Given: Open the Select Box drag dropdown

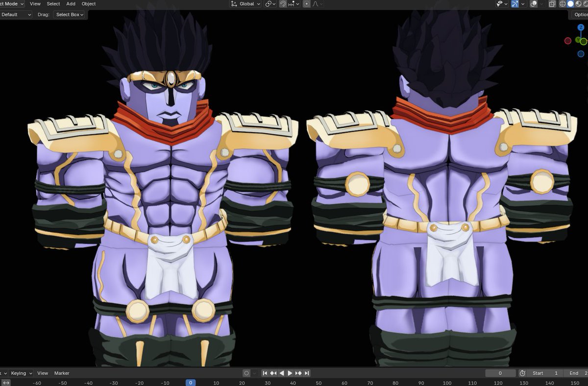Looking at the screenshot, I should point(69,15).
